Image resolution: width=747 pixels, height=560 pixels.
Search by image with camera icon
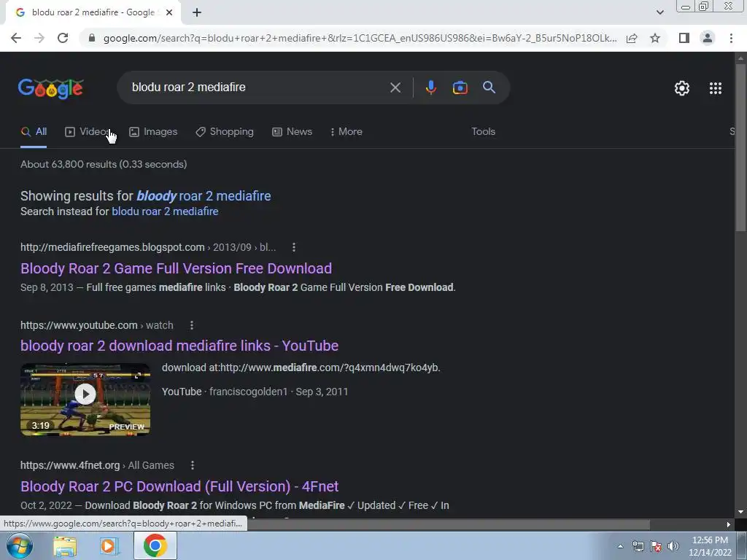(x=460, y=87)
